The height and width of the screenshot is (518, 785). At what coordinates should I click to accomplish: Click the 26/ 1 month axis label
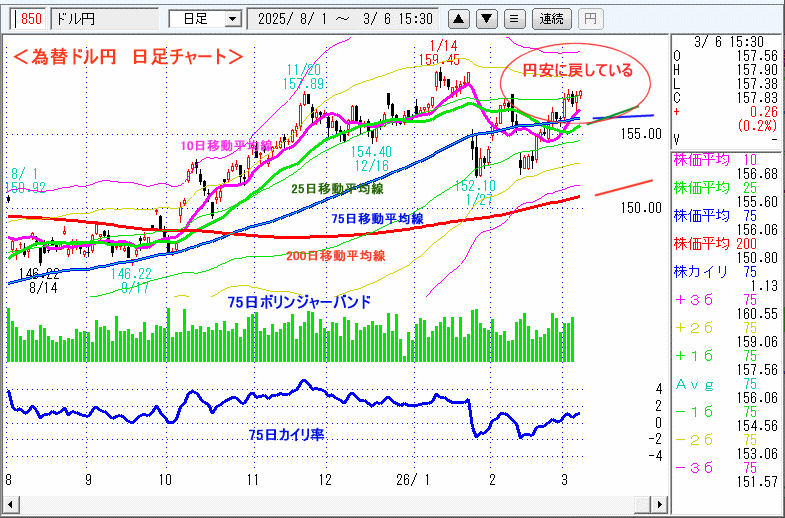413,480
